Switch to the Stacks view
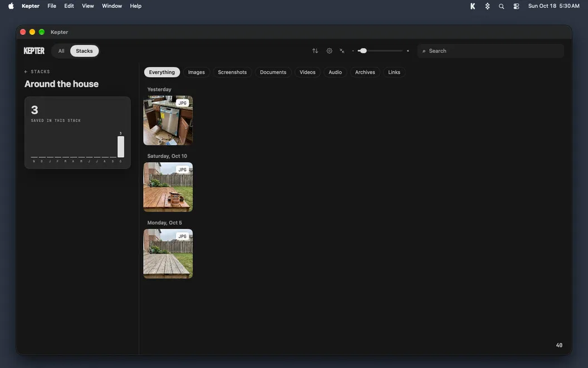This screenshot has height=368, width=588. 85,51
